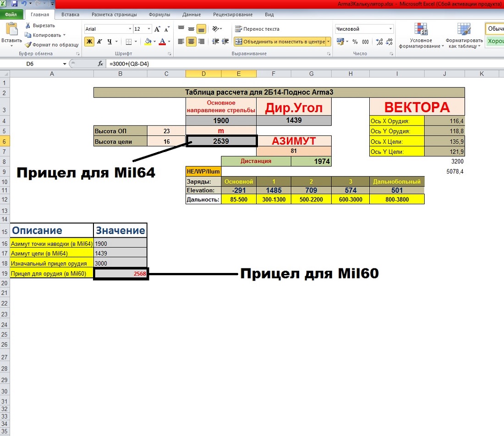This screenshot has width=504, height=436.
Task: Open the Вид ribbon tab
Action: click(269, 15)
